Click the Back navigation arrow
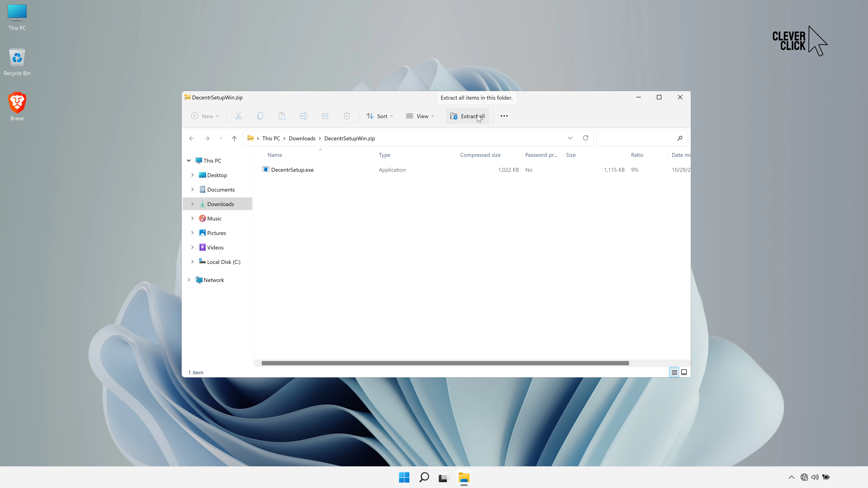Image resolution: width=868 pixels, height=488 pixels. coord(191,138)
